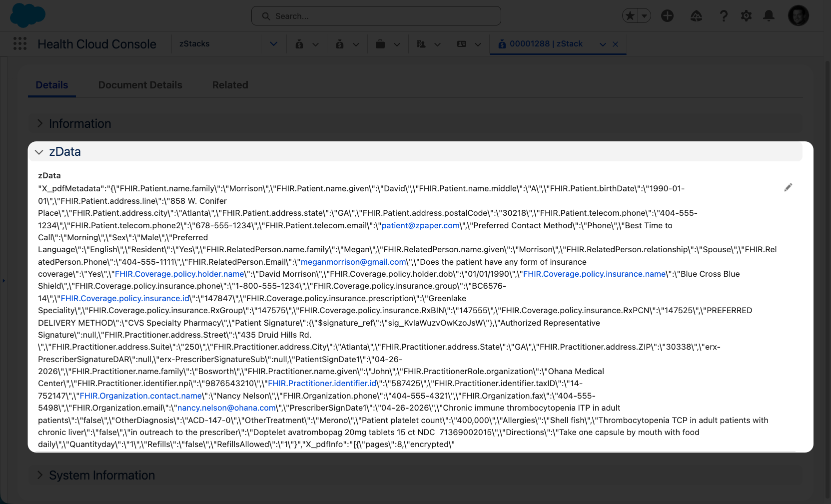
Task: Select the 00001288 | zStack workspace tab
Action: click(546, 44)
